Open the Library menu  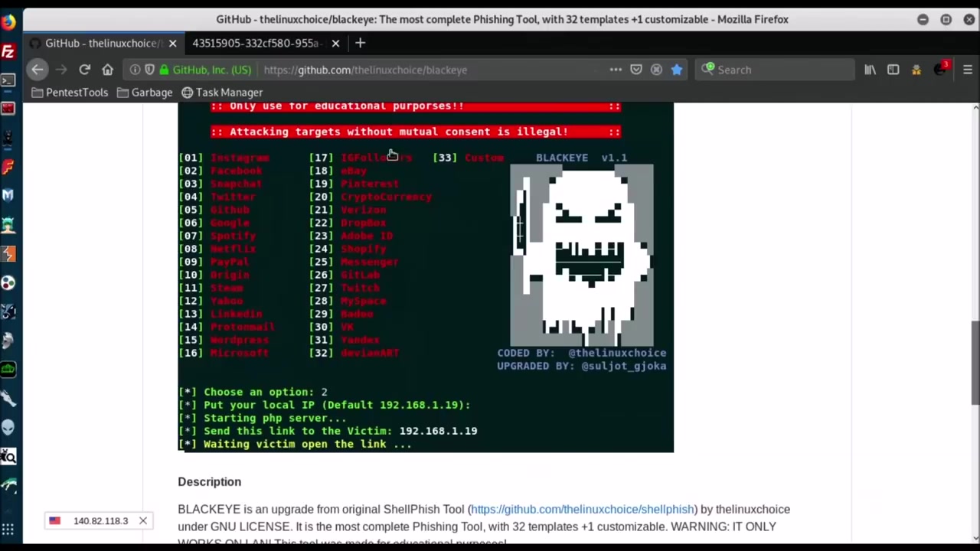pyautogui.click(x=871, y=70)
